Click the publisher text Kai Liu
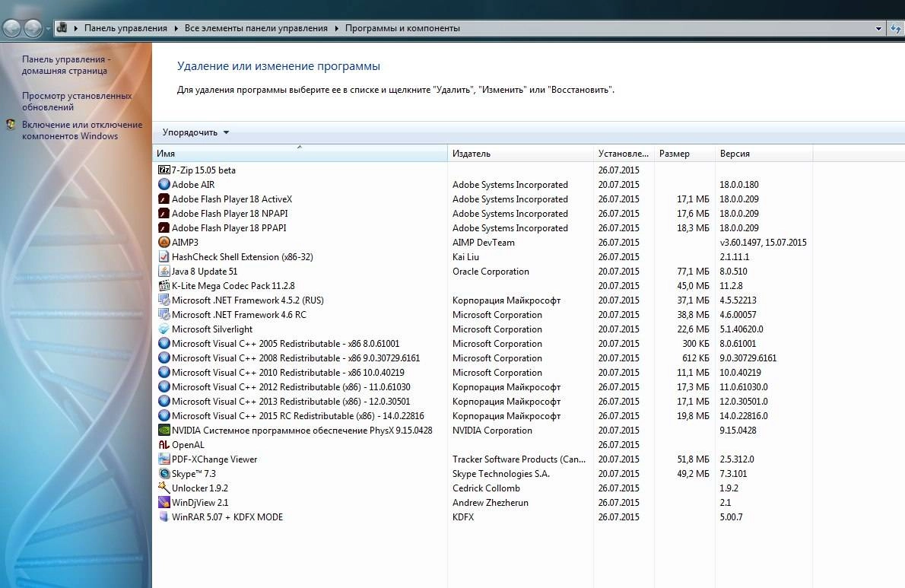The height and width of the screenshot is (588, 905). (465, 257)
